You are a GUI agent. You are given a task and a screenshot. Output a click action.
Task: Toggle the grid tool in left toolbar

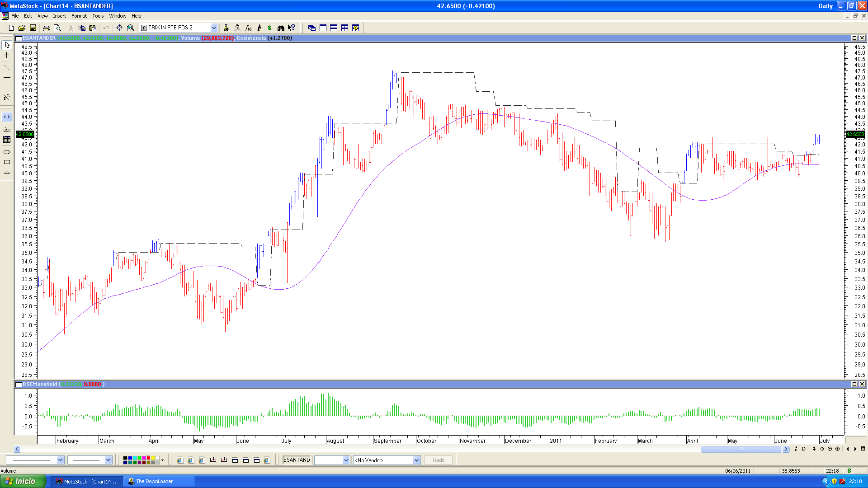pyautogui.click(x=7, y=140)
